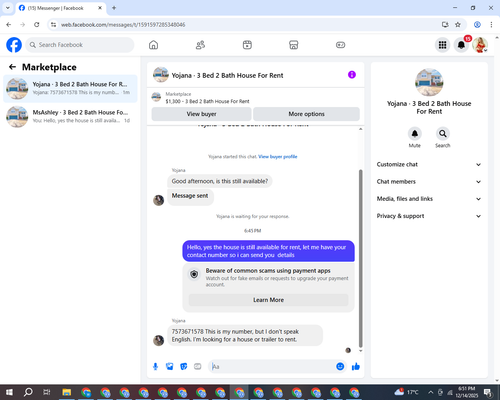This screenshot has width=500, height=400.
Task: Click the More options button
Action: (306, 114)
